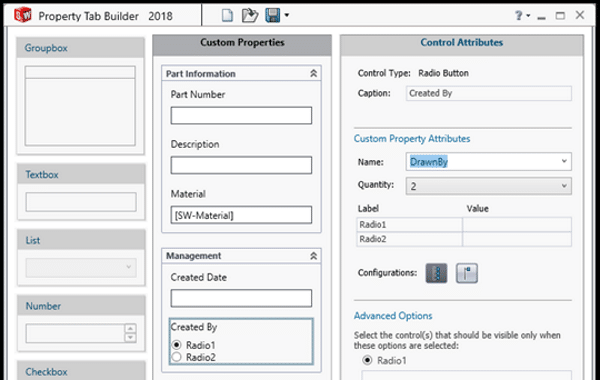Click the Caption field Created By

[489, 93]
